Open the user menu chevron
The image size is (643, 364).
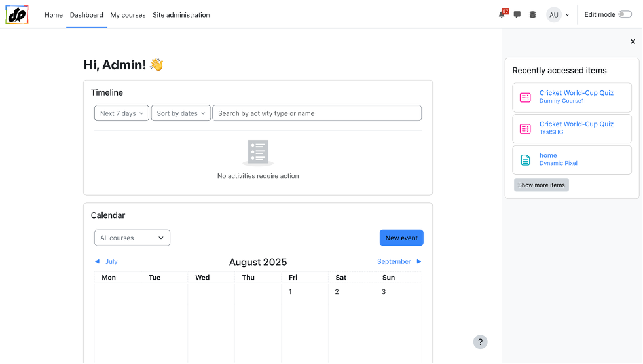[x=568, y=15]
